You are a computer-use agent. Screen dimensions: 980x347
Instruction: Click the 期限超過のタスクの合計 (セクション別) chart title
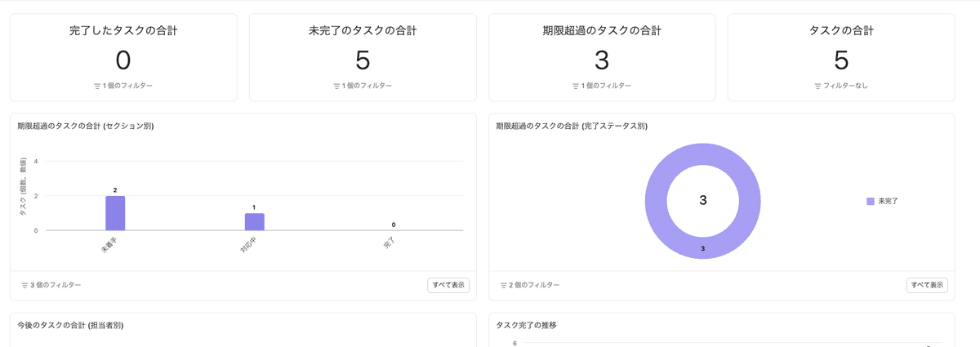[86, 126]
